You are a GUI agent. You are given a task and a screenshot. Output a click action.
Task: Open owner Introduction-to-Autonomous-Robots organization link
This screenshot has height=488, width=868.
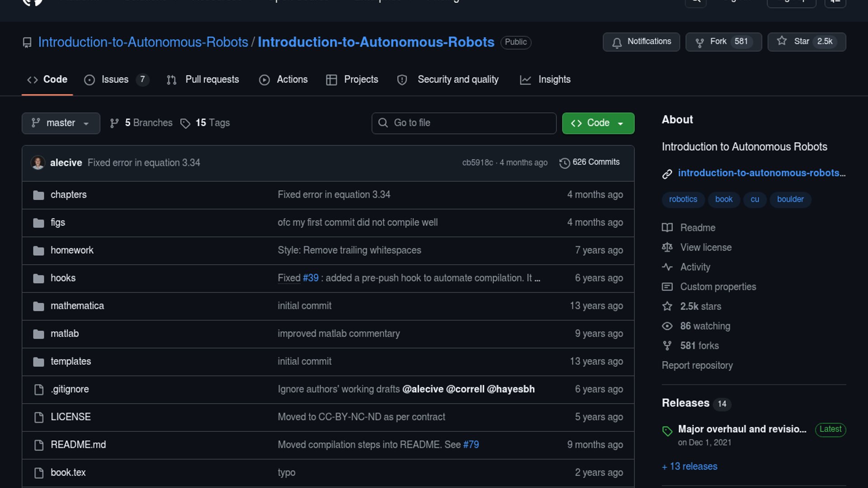143,42
